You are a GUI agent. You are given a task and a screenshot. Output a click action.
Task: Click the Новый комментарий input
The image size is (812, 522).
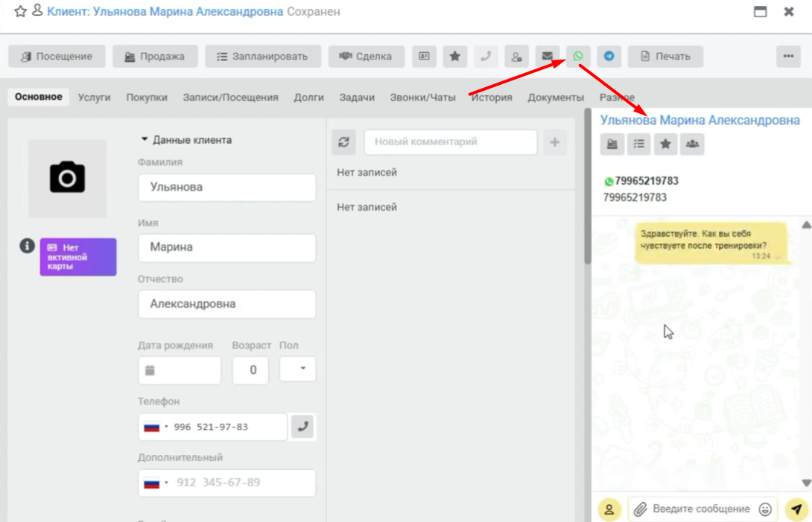[x=451, y=142]
